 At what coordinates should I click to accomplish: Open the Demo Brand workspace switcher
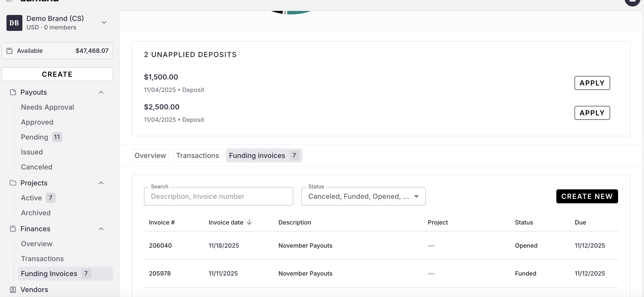coord(104,22)
